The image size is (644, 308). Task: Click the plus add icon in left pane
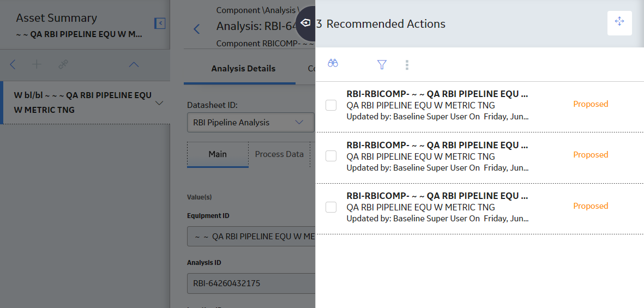37,64
